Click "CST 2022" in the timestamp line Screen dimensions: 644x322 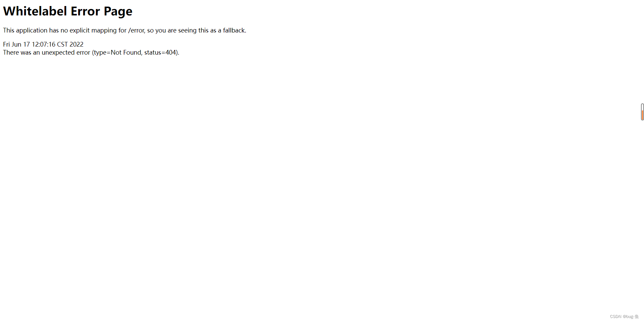[x=70, y=44]
